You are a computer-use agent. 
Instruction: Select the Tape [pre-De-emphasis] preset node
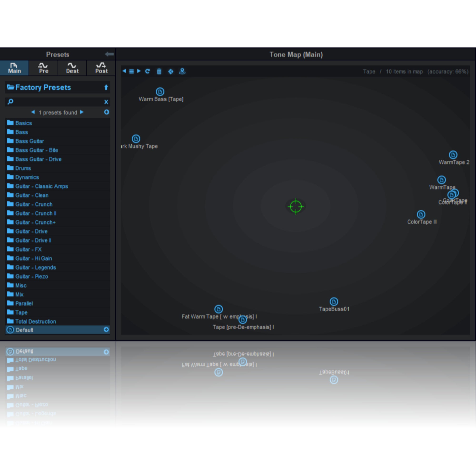243,320
